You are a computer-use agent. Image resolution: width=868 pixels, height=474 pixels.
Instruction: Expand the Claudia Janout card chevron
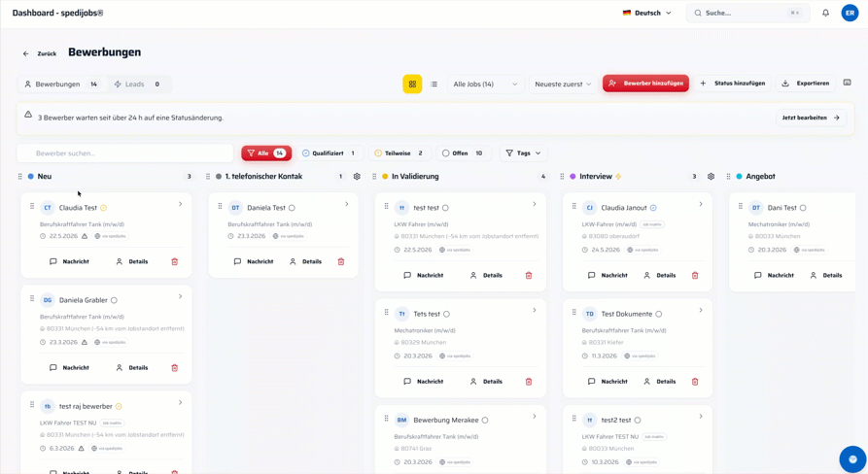click(701, 204)
